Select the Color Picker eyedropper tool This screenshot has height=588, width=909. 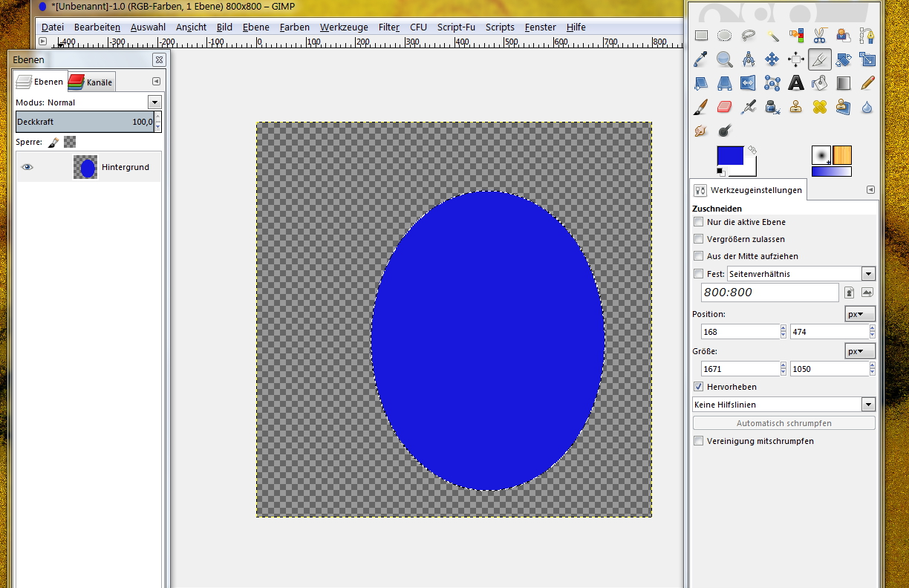[701, 59]
